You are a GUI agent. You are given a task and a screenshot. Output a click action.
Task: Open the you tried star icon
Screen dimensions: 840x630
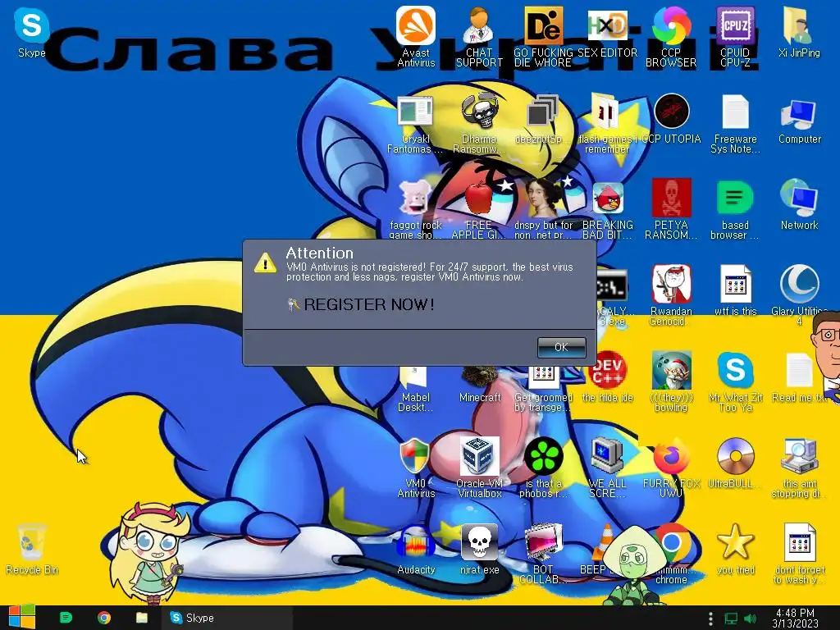coord(735,550)
